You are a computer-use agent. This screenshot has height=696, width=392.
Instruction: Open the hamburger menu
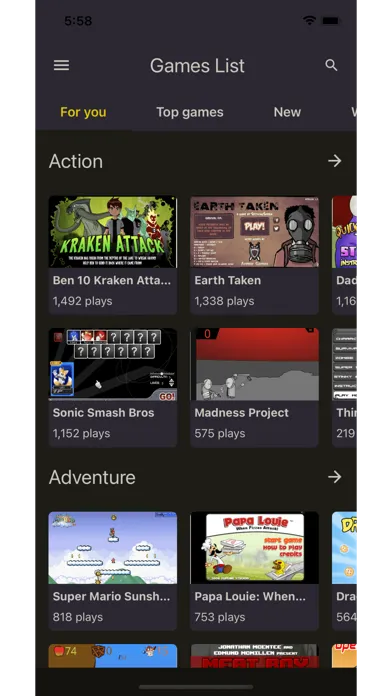(x=61, y=66)
